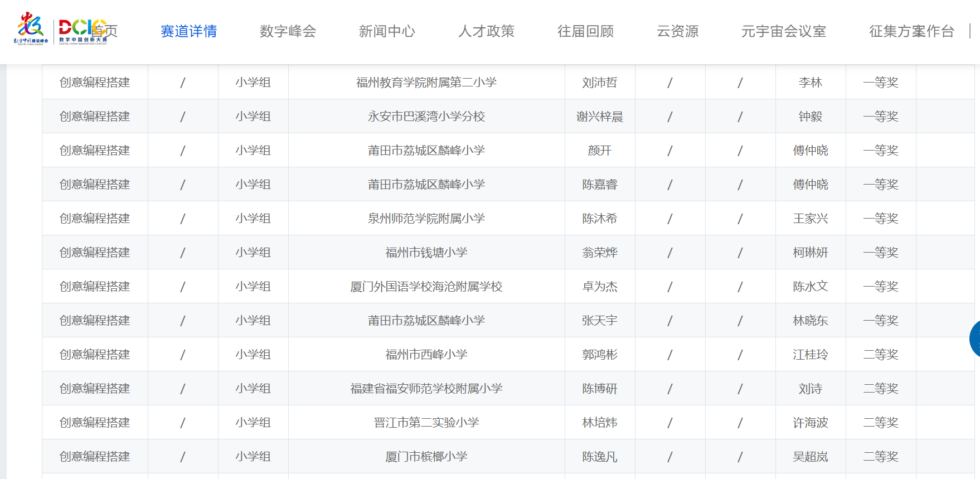Click 小学组 in 林培炜's row
The width and height of the screenshot is (980, 479).
coord(253,423)
